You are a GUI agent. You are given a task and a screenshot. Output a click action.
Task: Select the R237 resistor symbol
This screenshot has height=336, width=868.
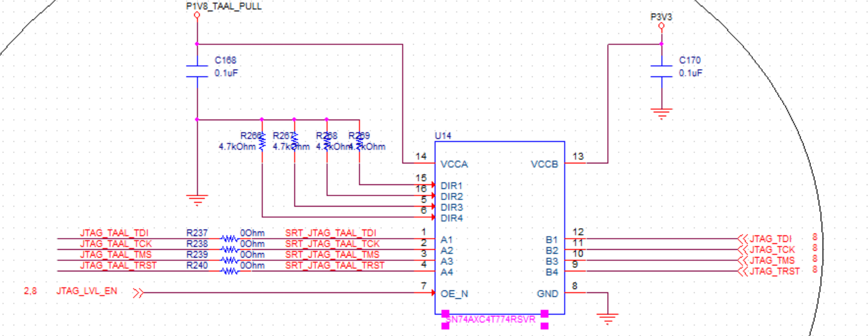229,238
